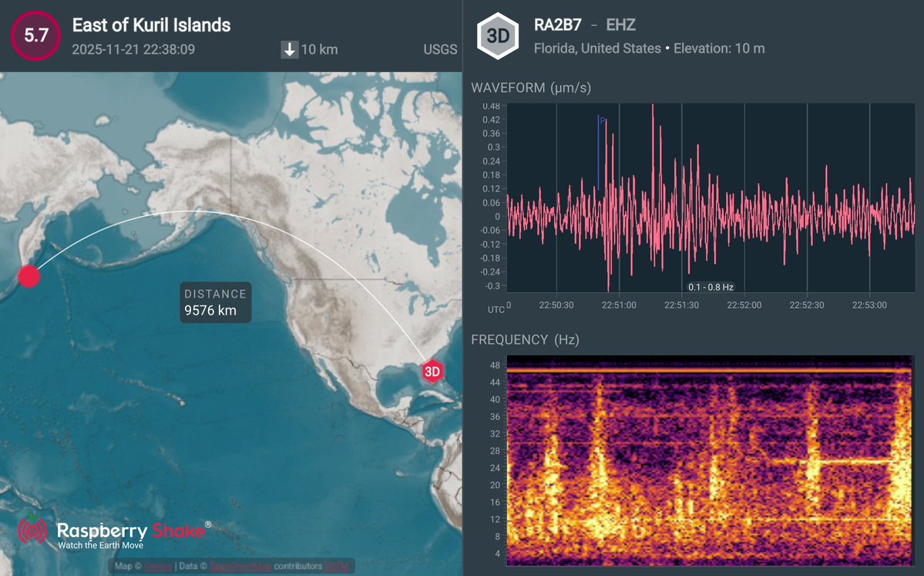Click the Raspberry Shake logo text
Image resolution: width=924 pixels, height=576 pixels.
pyautogui.click(x=132, y=531)
